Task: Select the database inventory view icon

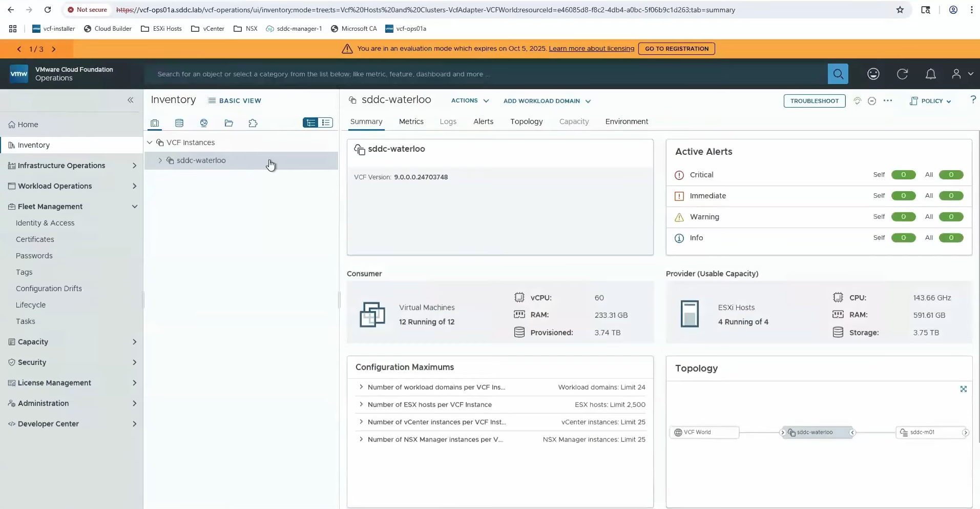Action: point(179,123)
